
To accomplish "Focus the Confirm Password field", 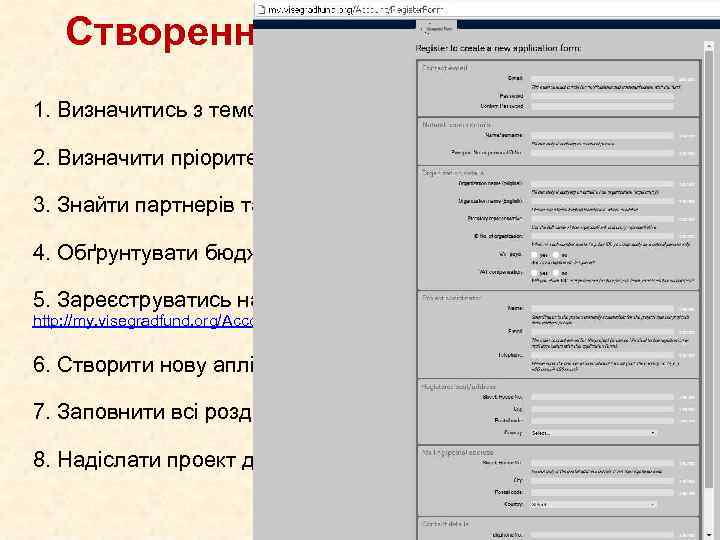I will click(602, 107).
